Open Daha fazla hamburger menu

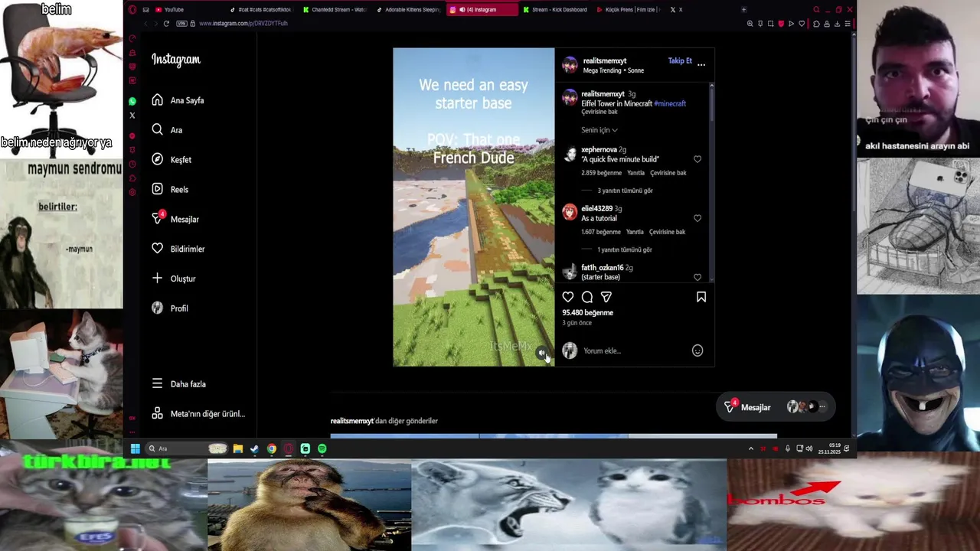click(178, 384)
